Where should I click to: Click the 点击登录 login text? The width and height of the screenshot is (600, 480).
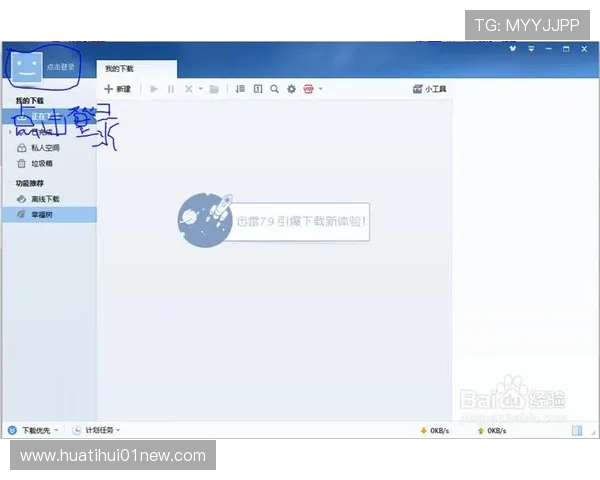tap(60, 67)
